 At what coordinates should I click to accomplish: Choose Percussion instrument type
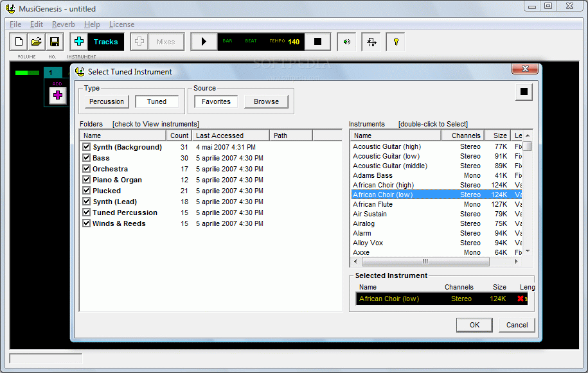(107, 101)
